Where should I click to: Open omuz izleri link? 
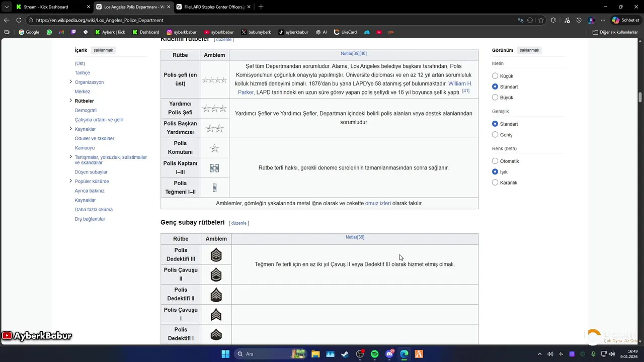(378, 204)
